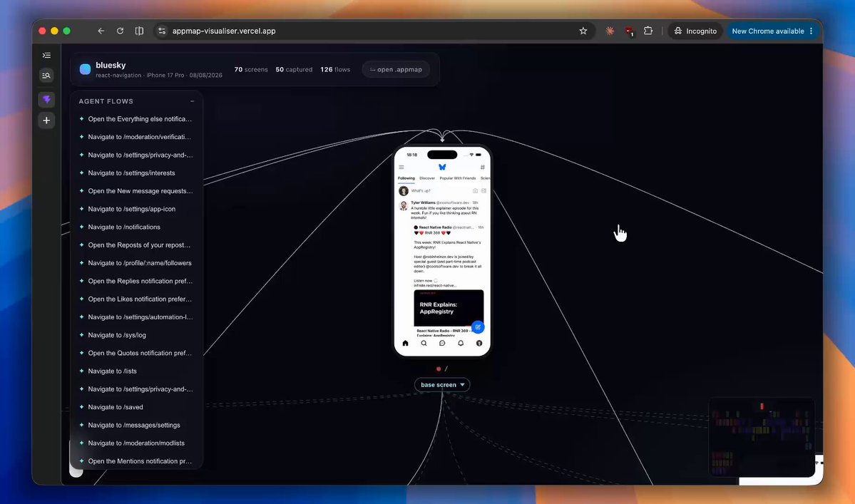The width and height of the screenshot is (855, 504).
Task: Tap the chat messages icon in phone
Action: 442,344
